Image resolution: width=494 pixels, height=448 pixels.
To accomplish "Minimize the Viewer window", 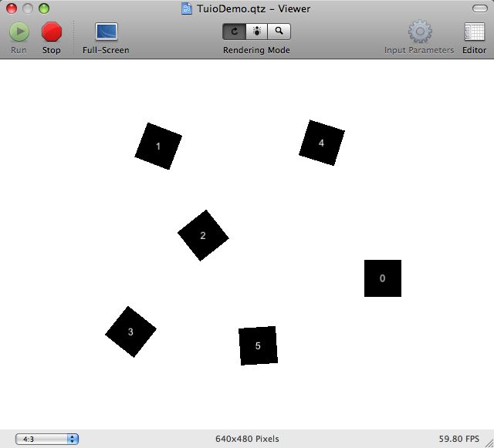I will (x=28, y=8).
